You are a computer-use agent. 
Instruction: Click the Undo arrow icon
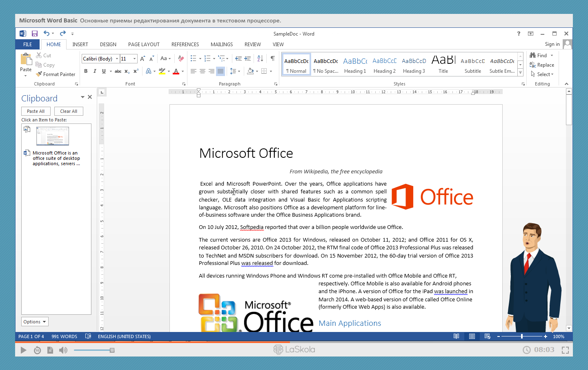pos(47,34)
